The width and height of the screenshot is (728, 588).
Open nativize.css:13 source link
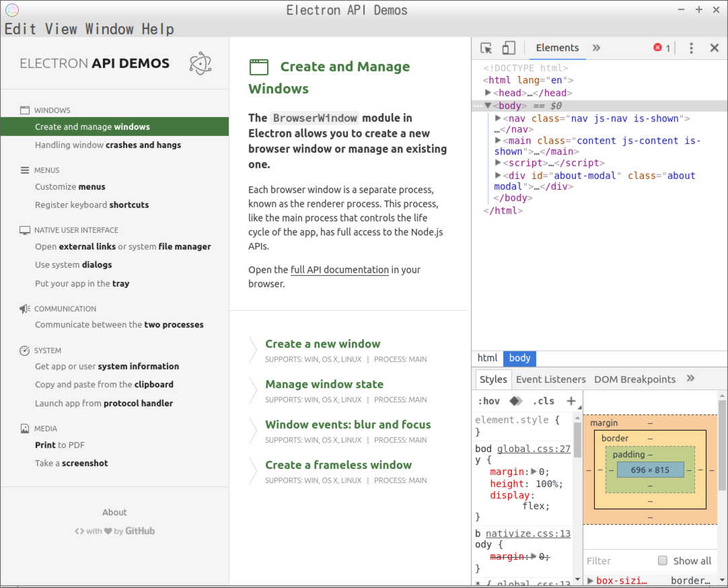pos(528,534)
